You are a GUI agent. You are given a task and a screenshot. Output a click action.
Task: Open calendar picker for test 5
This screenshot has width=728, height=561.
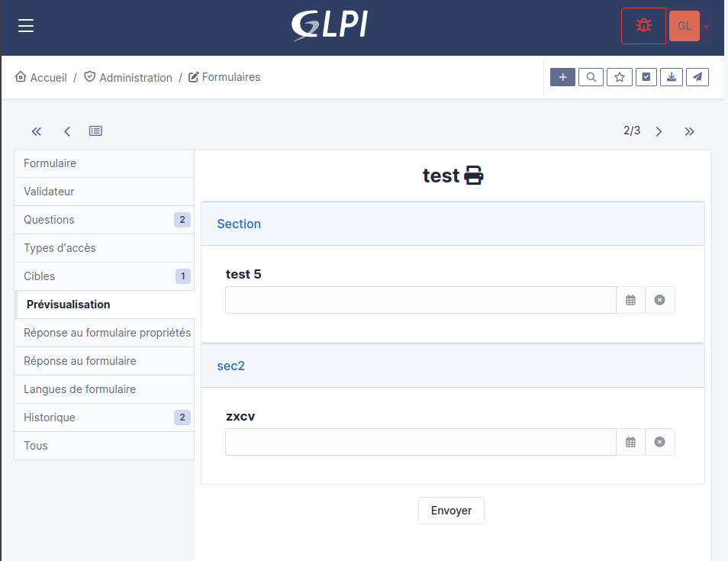point(630,300)
